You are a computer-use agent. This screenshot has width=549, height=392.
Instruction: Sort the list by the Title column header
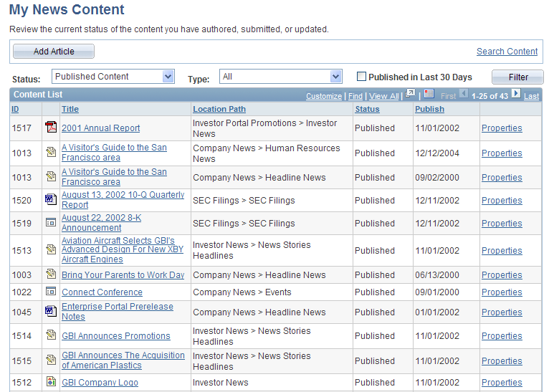(70, 109)
